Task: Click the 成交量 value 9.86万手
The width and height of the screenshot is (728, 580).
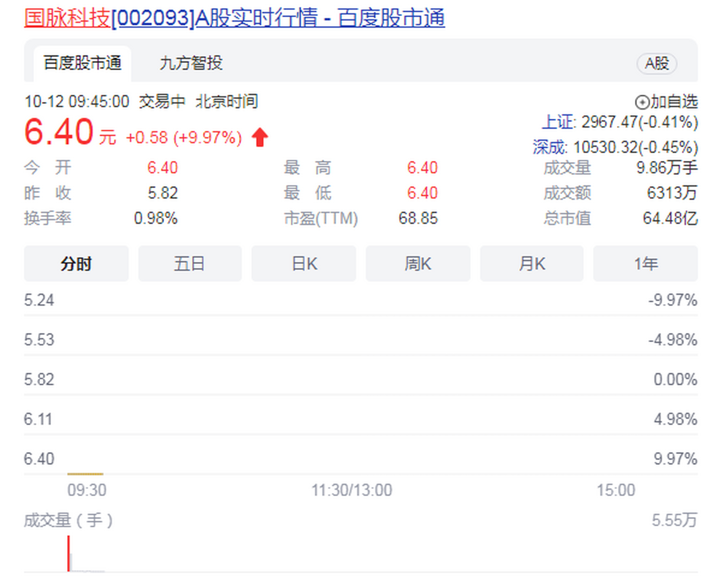Action: click(667, 168)
